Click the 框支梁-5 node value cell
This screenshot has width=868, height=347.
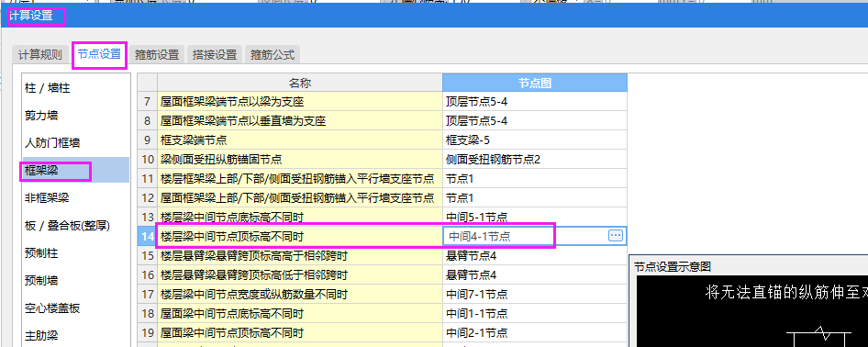coord(535,140)
